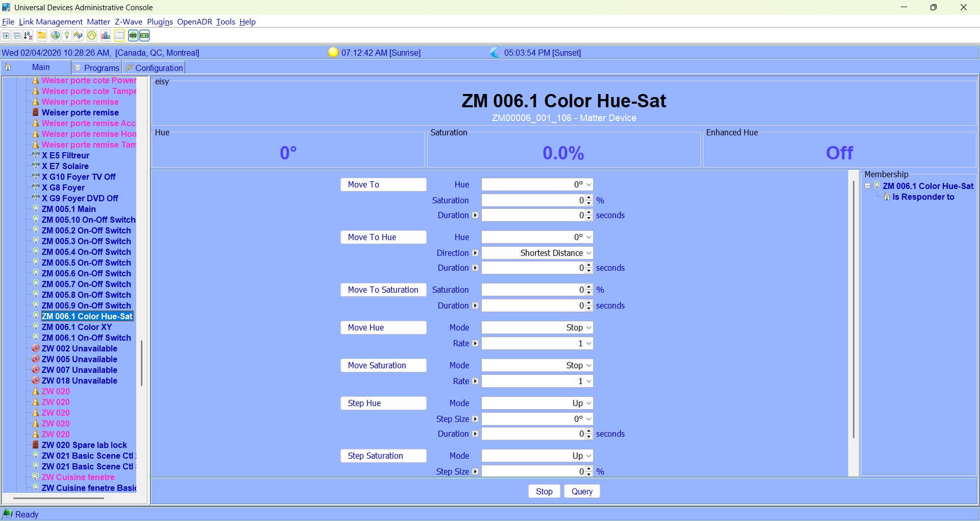This screenshot has width=980, height=521.
Task: Click the Move To Saturation button
Action: click(x=383, y=290)
